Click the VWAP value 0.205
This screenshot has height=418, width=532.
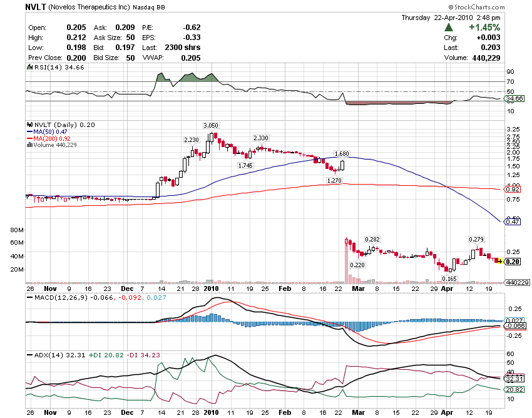pos(191,58)
